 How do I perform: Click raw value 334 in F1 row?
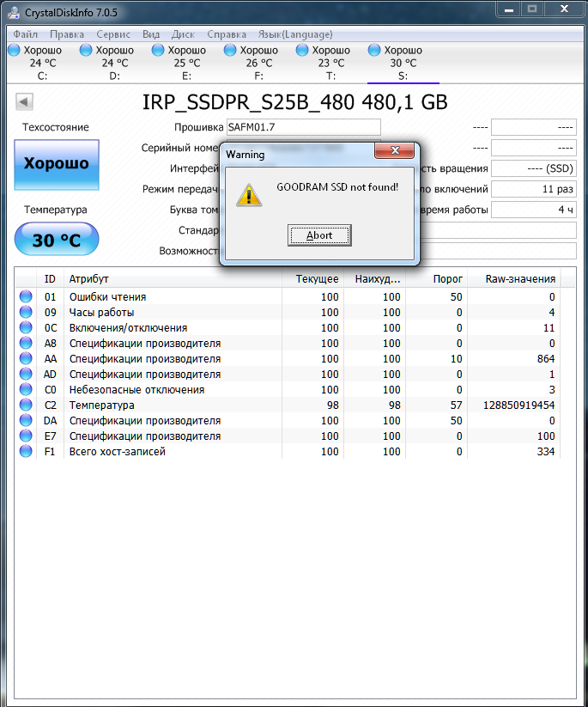point(546,451)
